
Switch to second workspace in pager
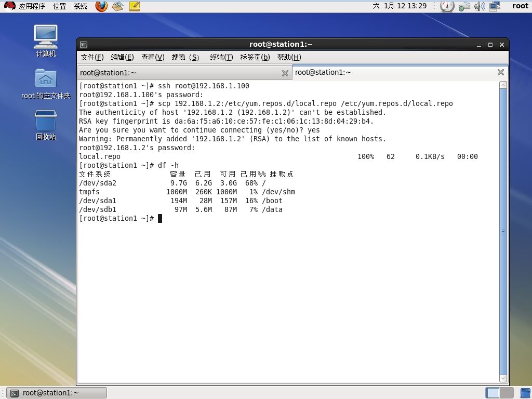coord(507,393)
